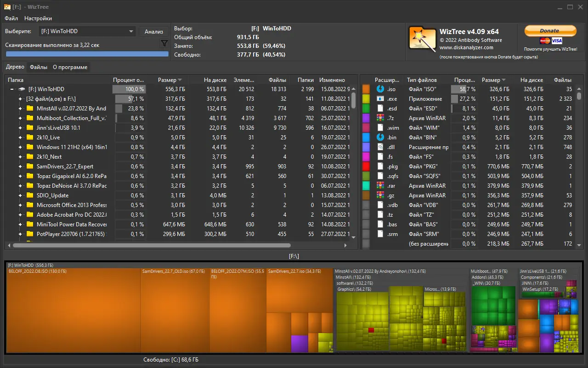Click the drive icon beside [F:] WinToHDD
The width and height of the screenshot is (588, 368).
(x=21, y=89)
